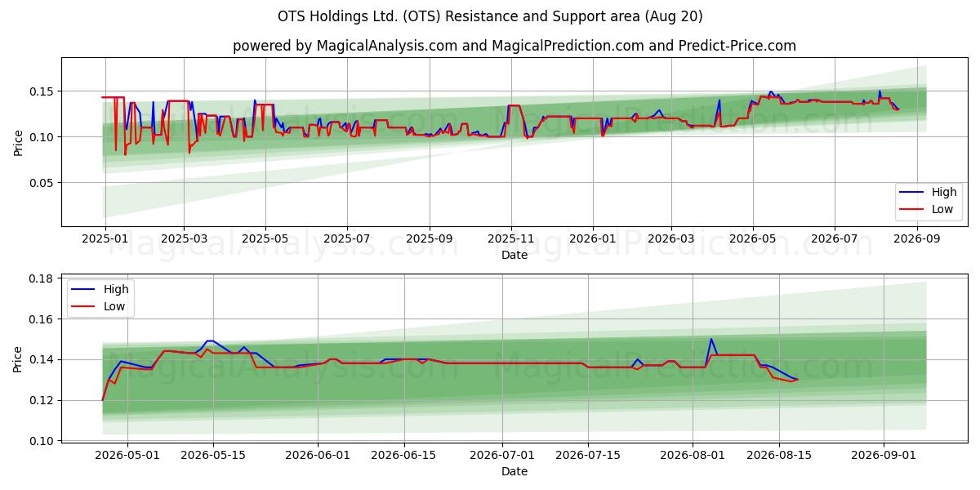The image size is (980, 490).
Task: Click 'Low' in the upper chart legend
Action: pyautogui.click(x=943, y=209)
